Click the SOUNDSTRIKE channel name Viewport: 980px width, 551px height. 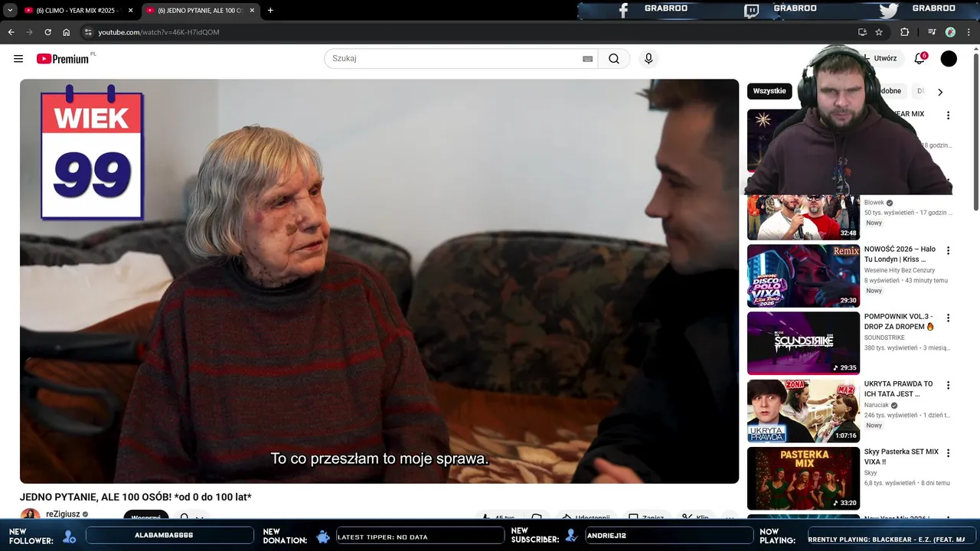[x=884, y=337]
